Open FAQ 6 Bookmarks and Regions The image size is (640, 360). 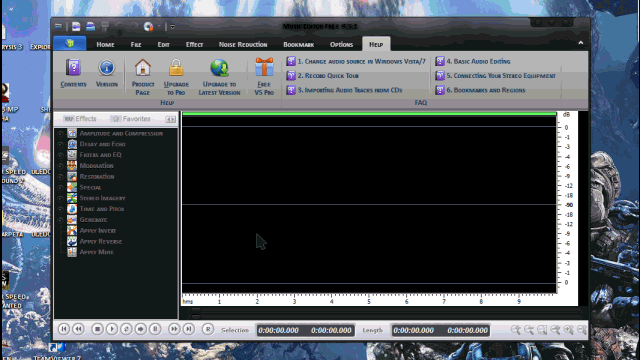point(480,90)
